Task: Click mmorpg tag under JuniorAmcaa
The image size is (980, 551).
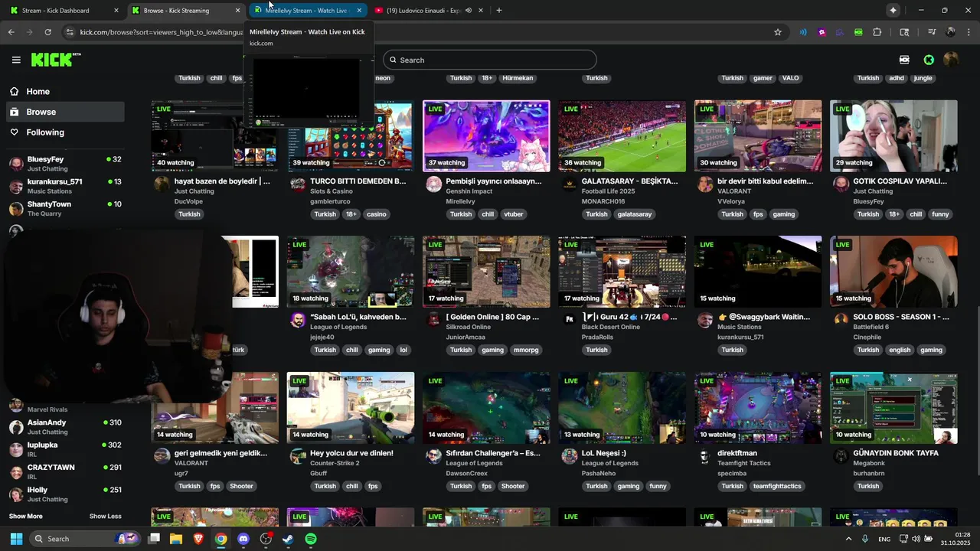Action: coord(526,350)
